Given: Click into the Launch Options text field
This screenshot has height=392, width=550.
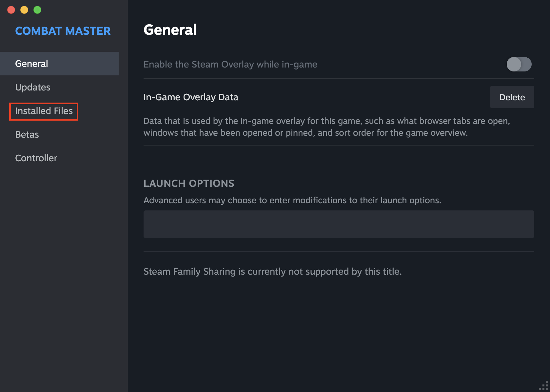Looking at the screenshot, I should tap(339, 224).
